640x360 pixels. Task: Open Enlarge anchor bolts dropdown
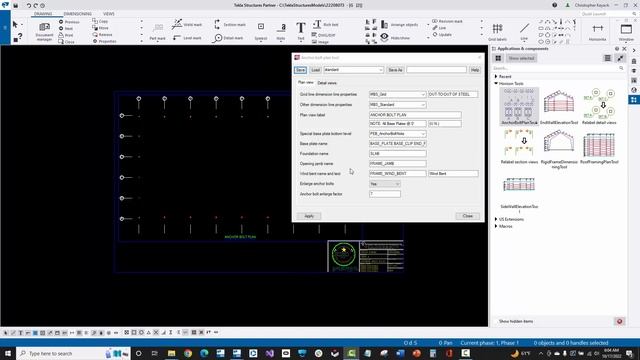pos(384,184)
